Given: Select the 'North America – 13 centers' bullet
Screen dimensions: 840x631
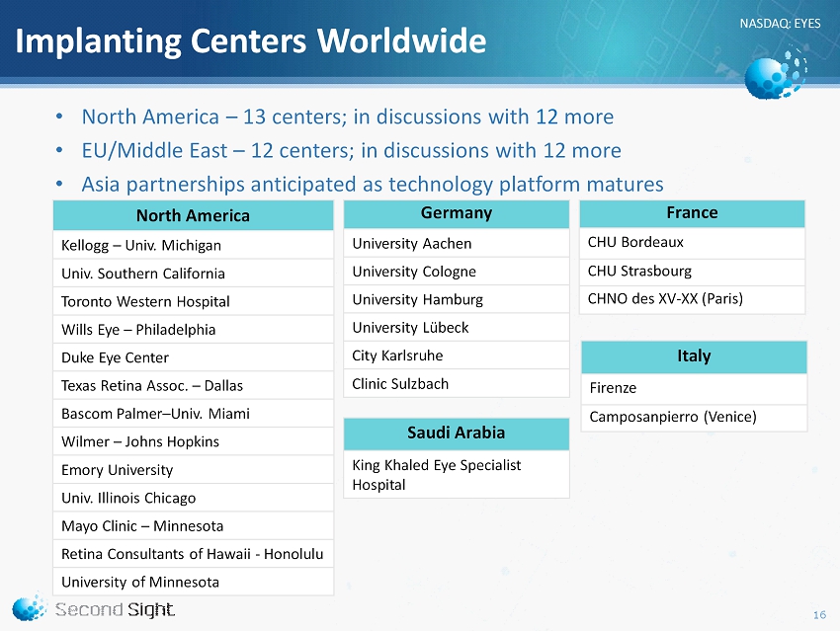Looking at the screenshot, I should [347, 117].
